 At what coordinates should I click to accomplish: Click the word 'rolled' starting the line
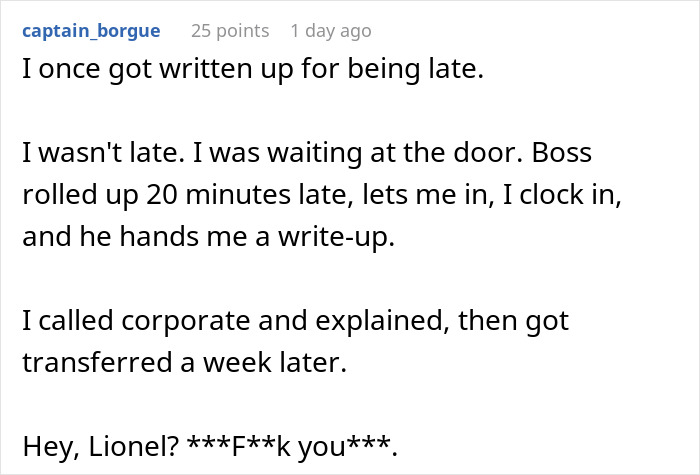pos(60,195)
